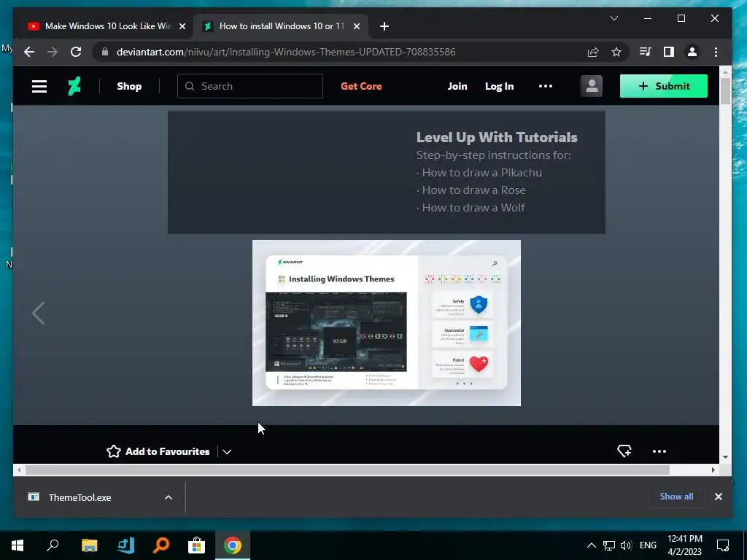The width and height of the screenshot is (747, 560).
Task: Open the notification center icon
Action: pos(723,545)
